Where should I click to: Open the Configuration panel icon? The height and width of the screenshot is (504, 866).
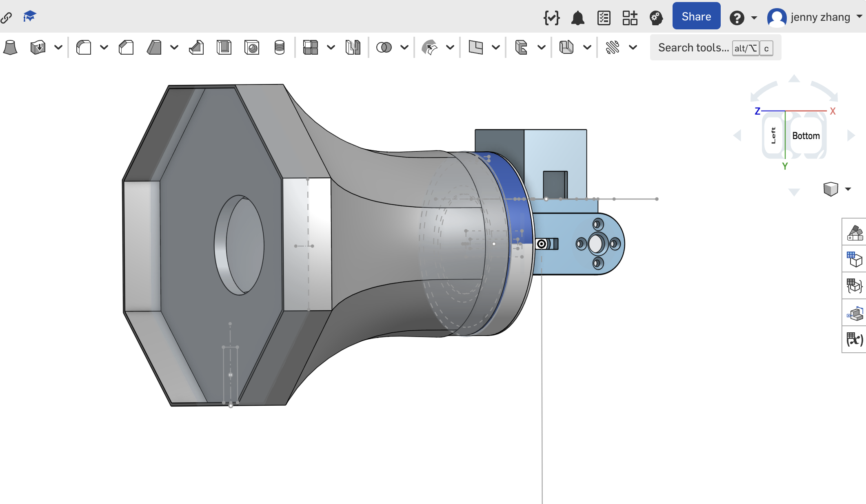click(x=855, y=259)
